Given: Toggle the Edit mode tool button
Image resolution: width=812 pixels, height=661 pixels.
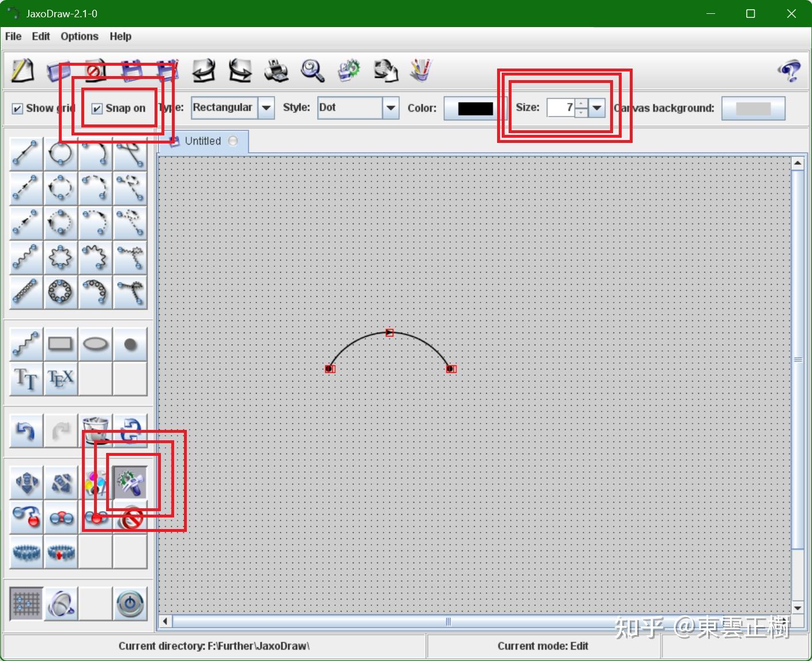Looking at the screenshot, I should click(130, 482).
